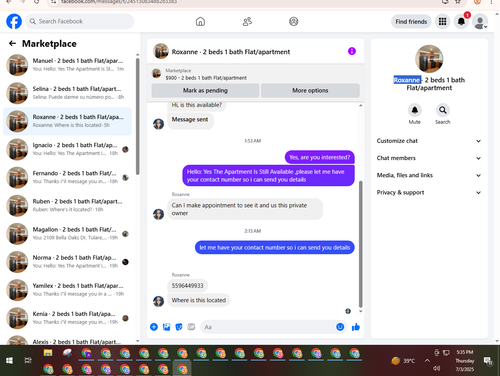Click the chat scroll down arrow
Viewport: 500px width, 376px height.
pyautogui.click(x=360, y=311)
